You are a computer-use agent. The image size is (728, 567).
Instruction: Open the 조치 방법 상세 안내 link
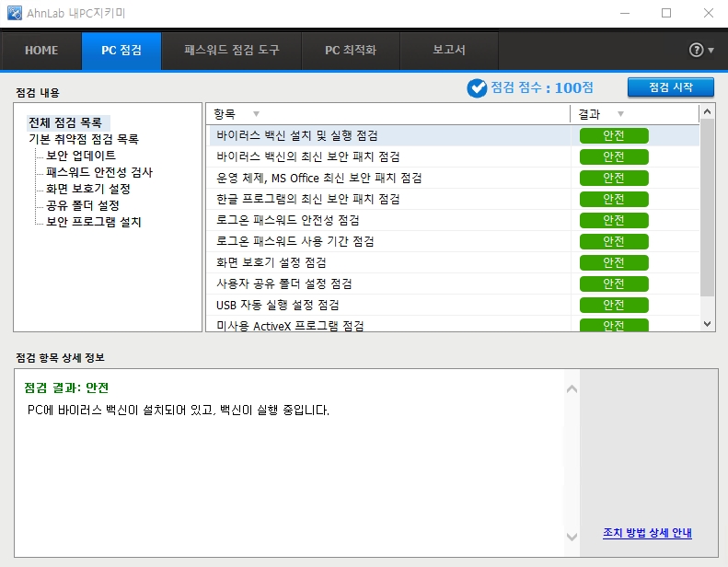pos(647,533)
